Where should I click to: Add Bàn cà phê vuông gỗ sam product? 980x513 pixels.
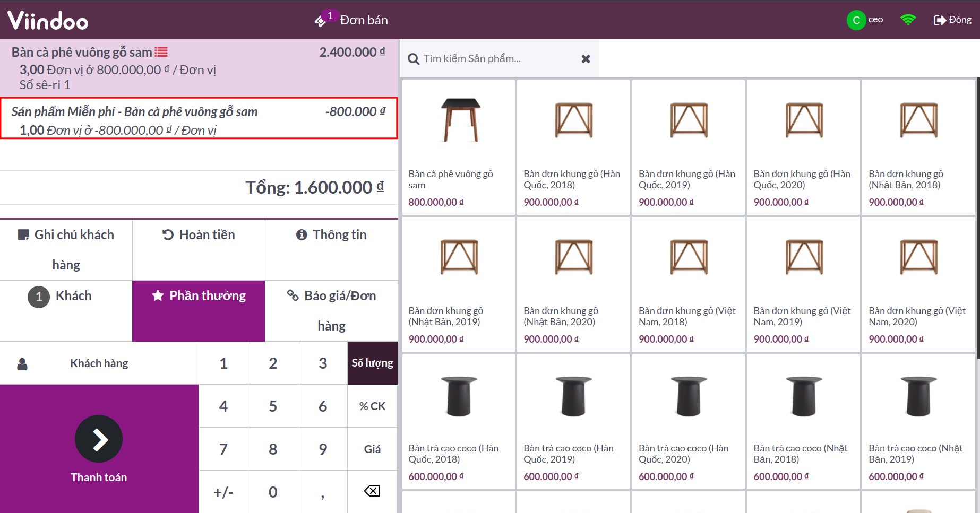coord(459,147)
